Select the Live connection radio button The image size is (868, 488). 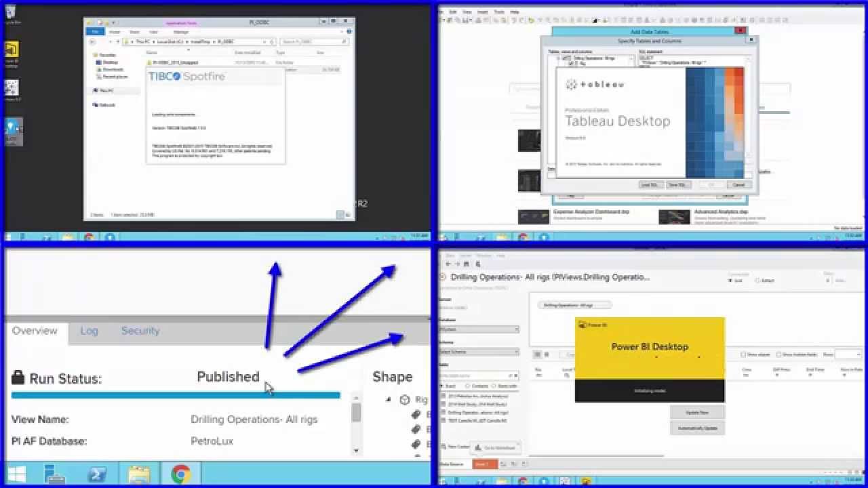[732, 280]
